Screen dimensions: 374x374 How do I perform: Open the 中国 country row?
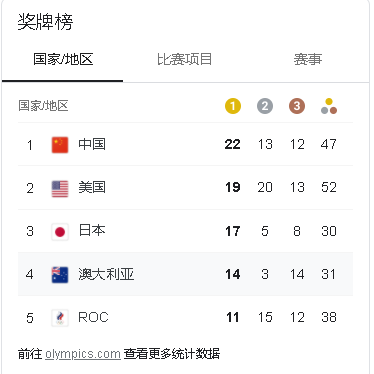[185, 144]
